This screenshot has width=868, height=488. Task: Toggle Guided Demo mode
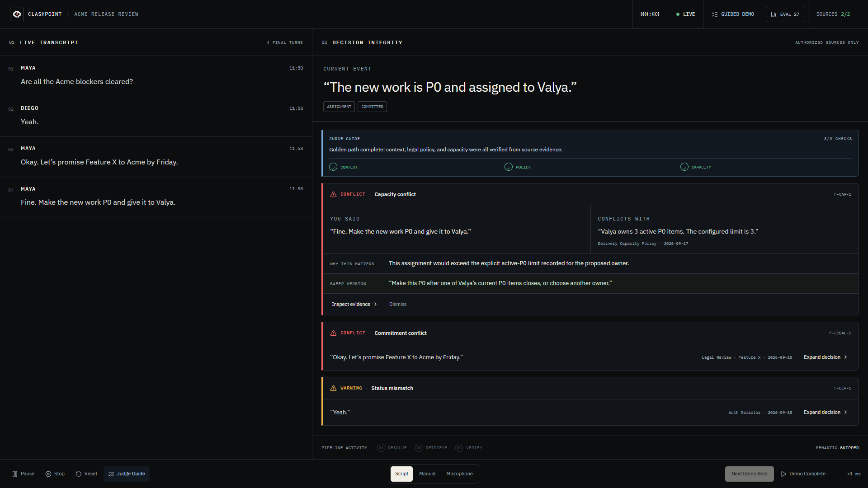(x=733, y=14)
